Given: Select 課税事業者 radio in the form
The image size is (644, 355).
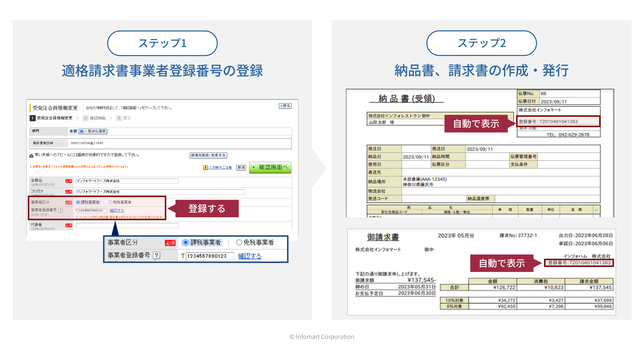Looking at the screenshot, I should coord(78,202).
